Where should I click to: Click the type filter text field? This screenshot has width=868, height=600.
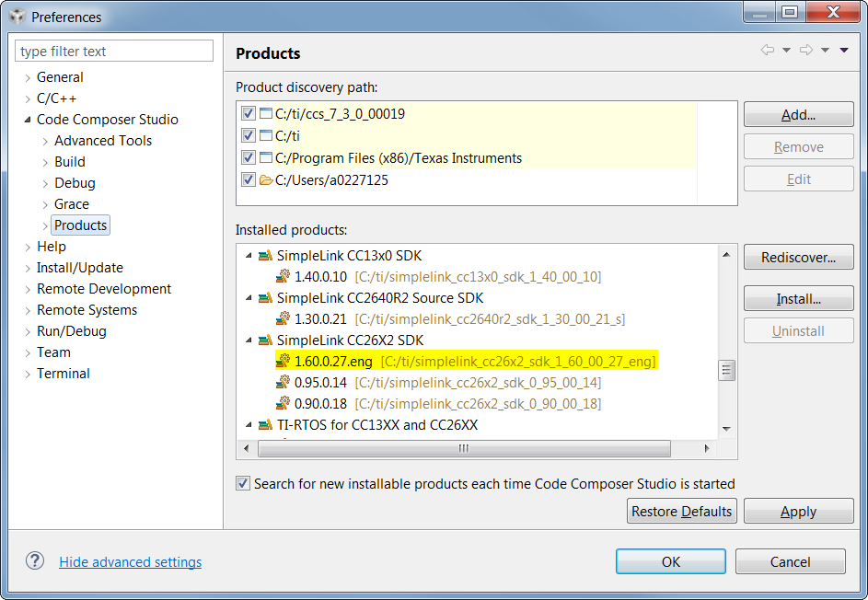tap(114, 51)
